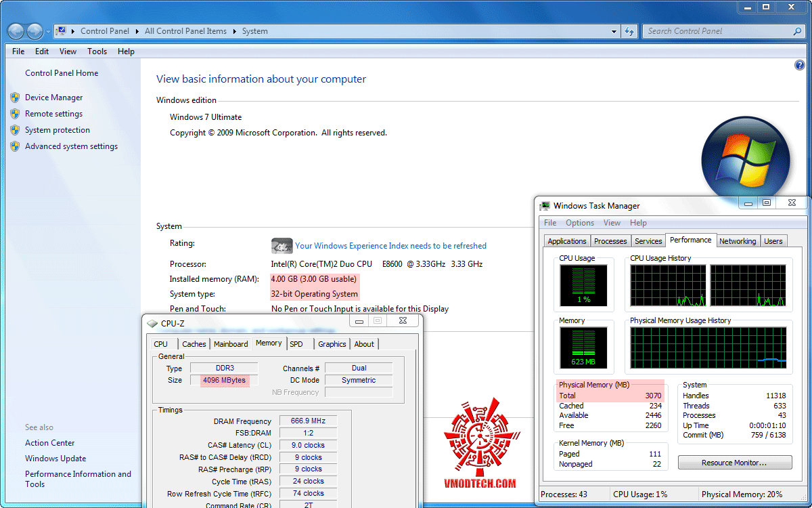Switch to Networking tab in Task Manager
Viewport: 812px width, 508px height.
(x=738, y=241)
